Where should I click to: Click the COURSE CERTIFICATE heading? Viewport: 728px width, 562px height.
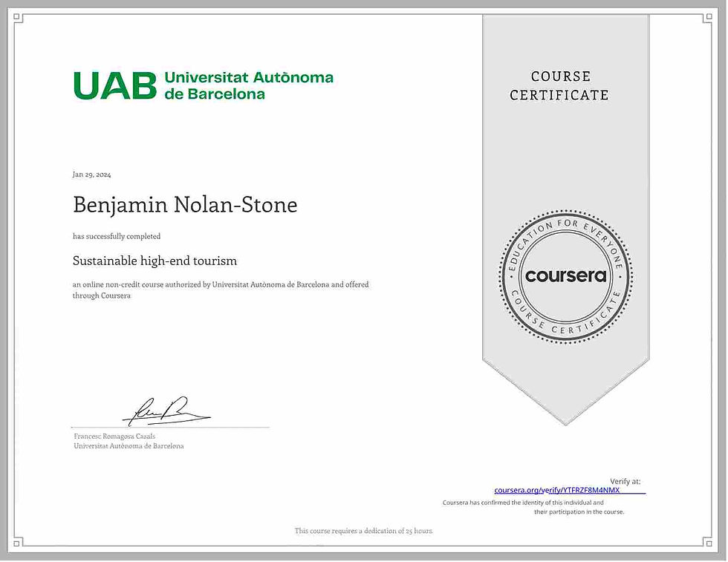[x=559, y=86]
